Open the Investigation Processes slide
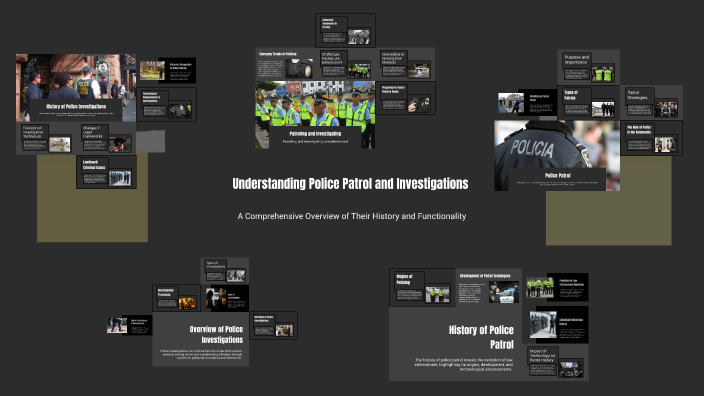The image size is (704, 396). (x=176, y=298)
